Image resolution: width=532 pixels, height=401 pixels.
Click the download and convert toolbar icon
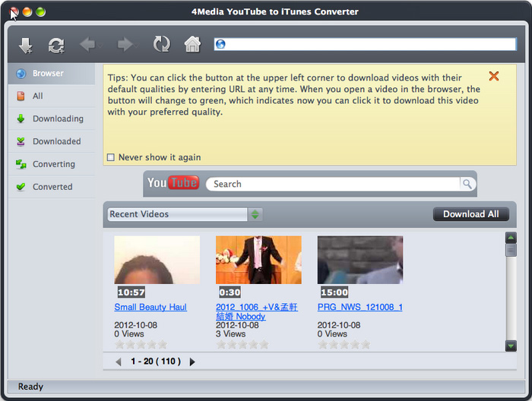click(x=56, y=45)
